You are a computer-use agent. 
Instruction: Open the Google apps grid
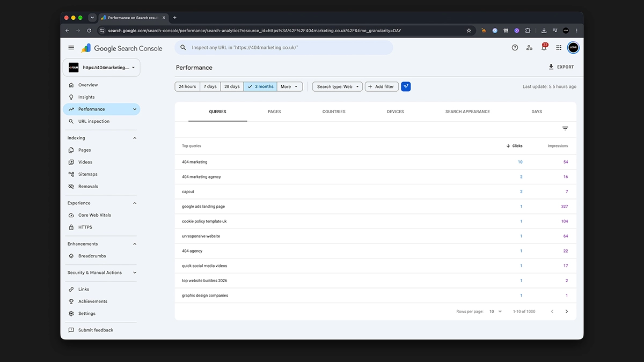tap(559, 48)
